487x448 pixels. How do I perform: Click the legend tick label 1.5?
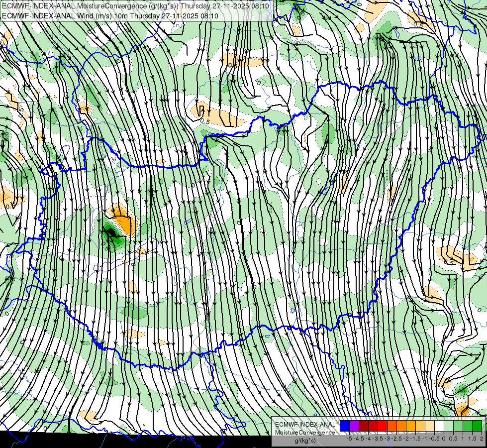[x=472, y=439]
